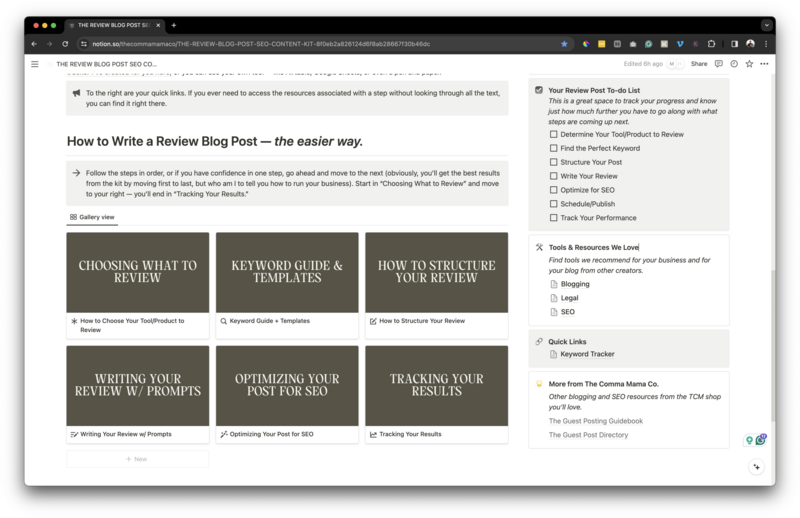Viewport: 800px width, 518px height.
Task: Click the Edited 6h ago text
Action: click(643, 64)
